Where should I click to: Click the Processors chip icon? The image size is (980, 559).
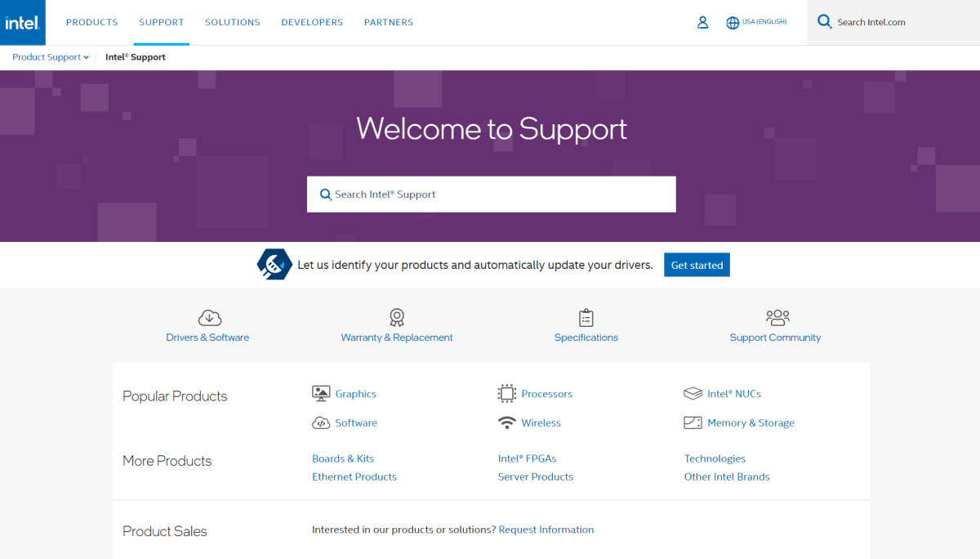coord(507,394)
